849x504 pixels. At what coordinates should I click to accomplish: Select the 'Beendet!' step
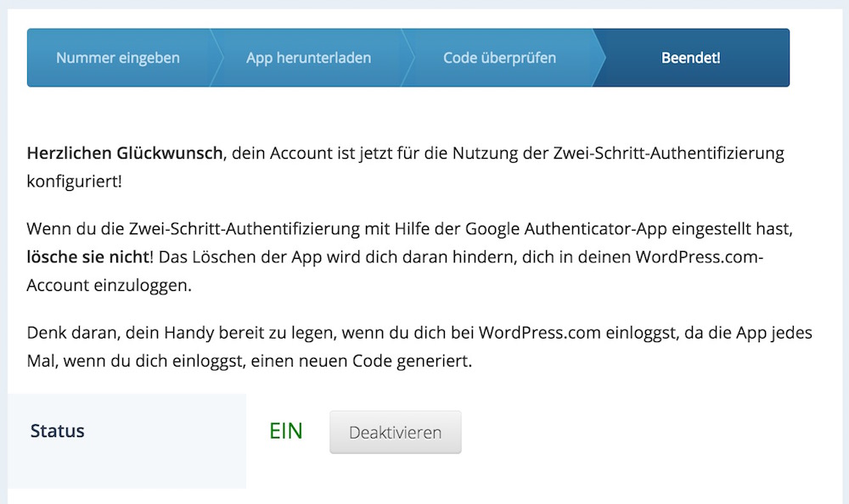click(x=691, y=58)
